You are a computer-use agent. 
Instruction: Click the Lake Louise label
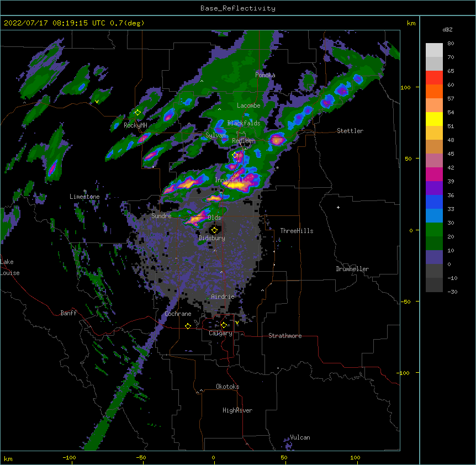pyautogui.click(x=10, y=267)
